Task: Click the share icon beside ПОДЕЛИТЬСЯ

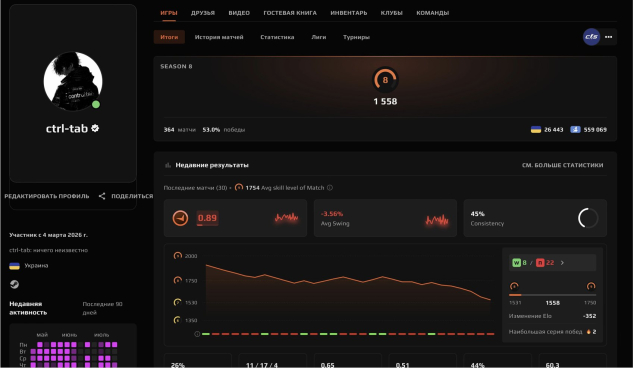Action: [102, 196]
